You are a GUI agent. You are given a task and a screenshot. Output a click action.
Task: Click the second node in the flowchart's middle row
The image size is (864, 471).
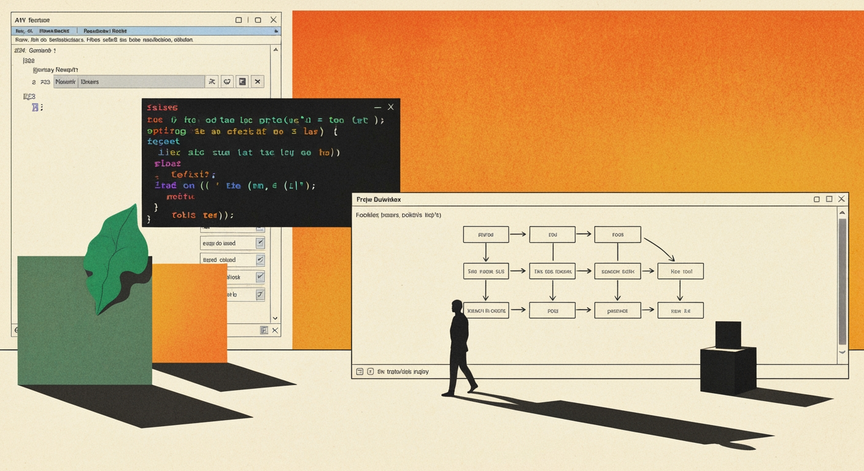552,271
